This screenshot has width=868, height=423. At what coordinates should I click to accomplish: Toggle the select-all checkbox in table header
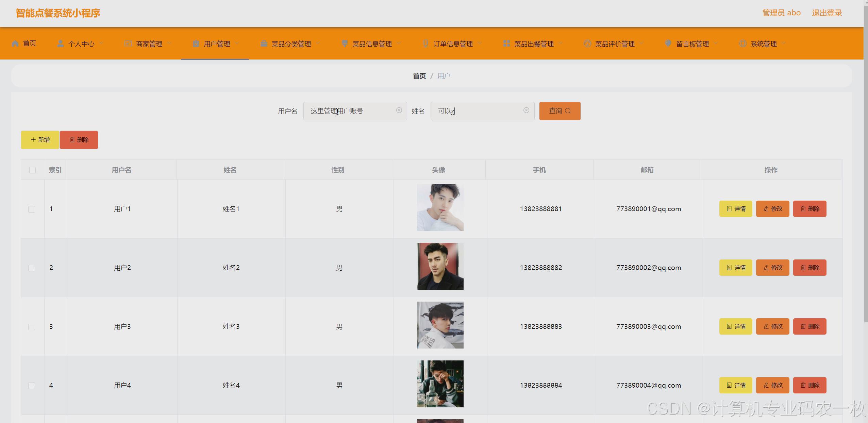pyautogui.click(x=32, y=170)
